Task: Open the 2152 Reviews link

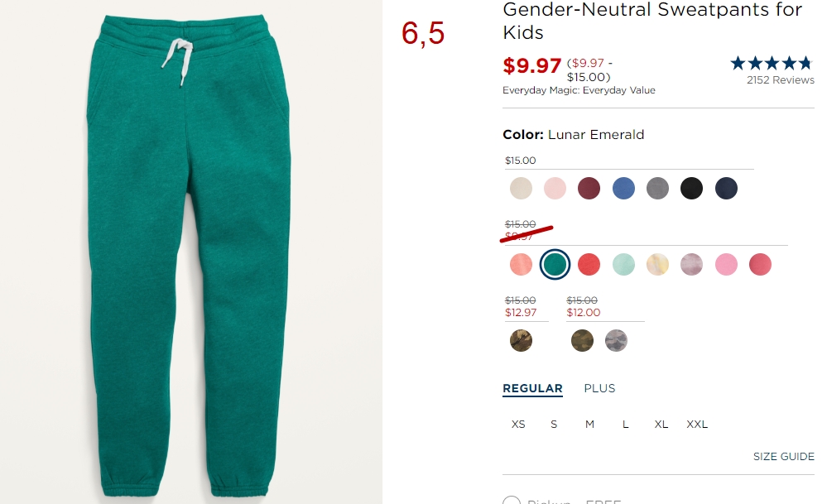Action: (781, 80)
